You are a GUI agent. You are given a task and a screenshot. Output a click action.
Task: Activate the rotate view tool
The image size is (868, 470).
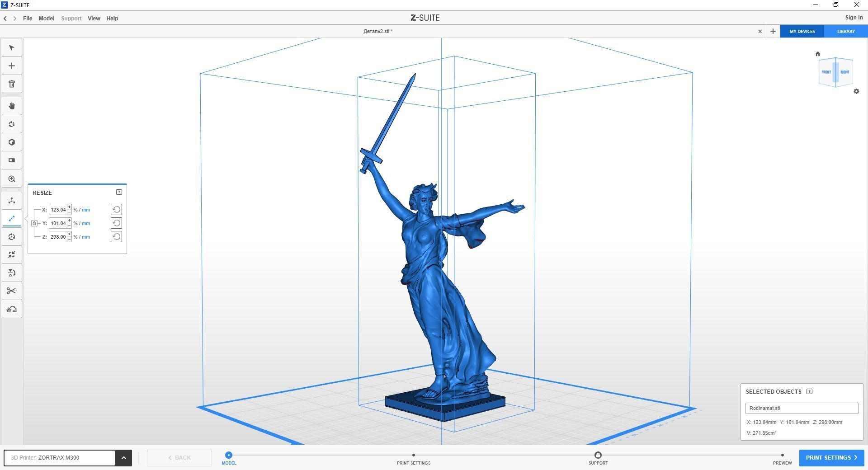coord(12,124)
